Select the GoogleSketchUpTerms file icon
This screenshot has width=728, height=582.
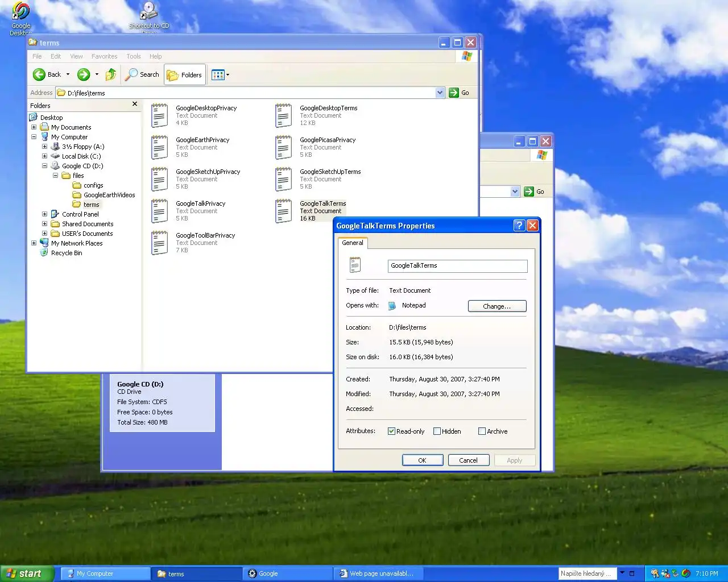click(283, 179)
